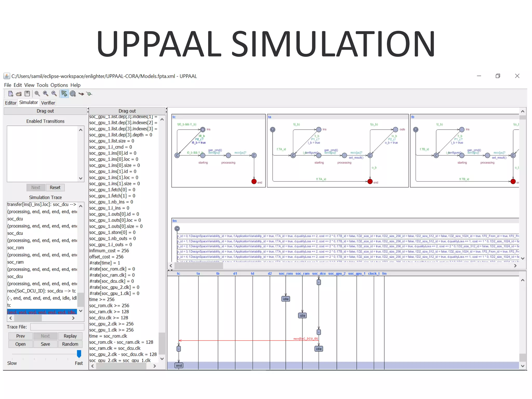
Task: Click the soc_ram idle box in sequence chart
Action: pos(302,316)
